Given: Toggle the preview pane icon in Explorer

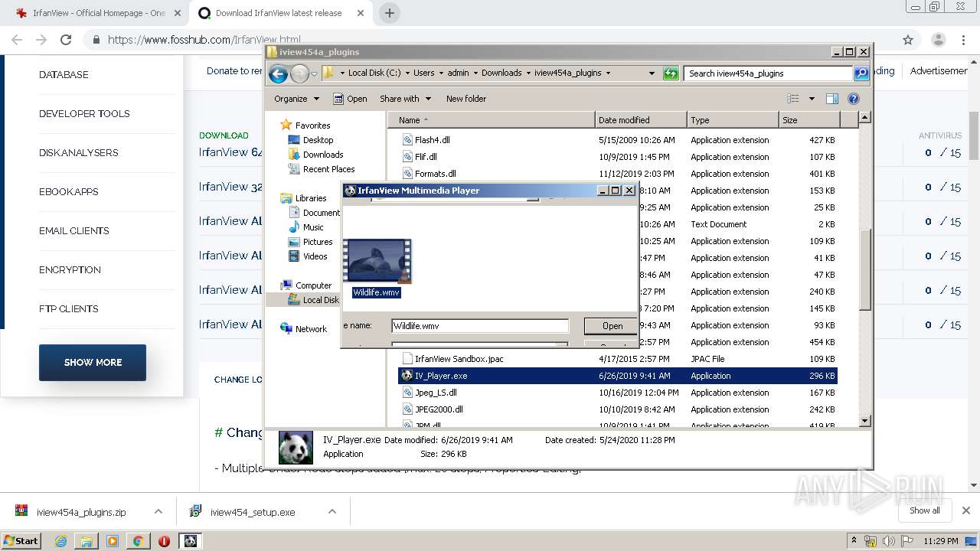Looking at the screenshot, I should [x=832, y=99].
